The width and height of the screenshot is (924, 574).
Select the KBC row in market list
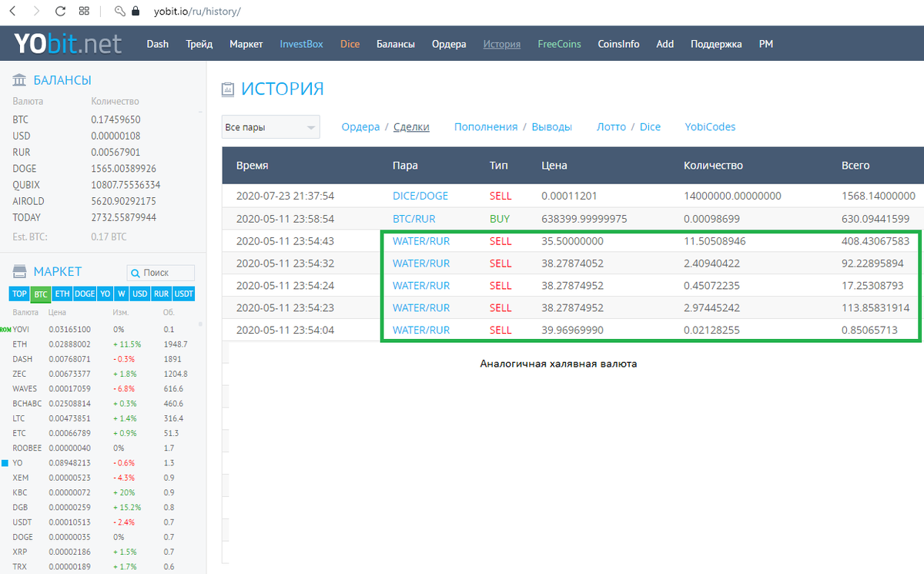(103, 492)
